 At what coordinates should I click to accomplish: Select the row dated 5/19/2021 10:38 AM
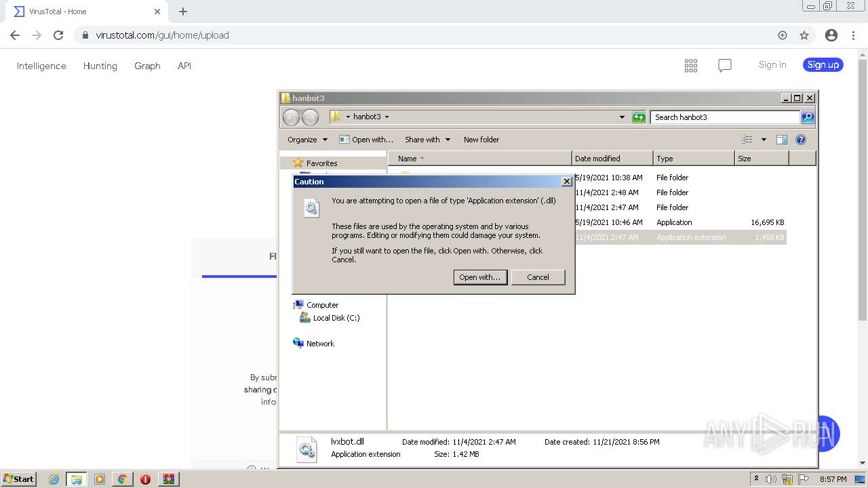(680, 178)
